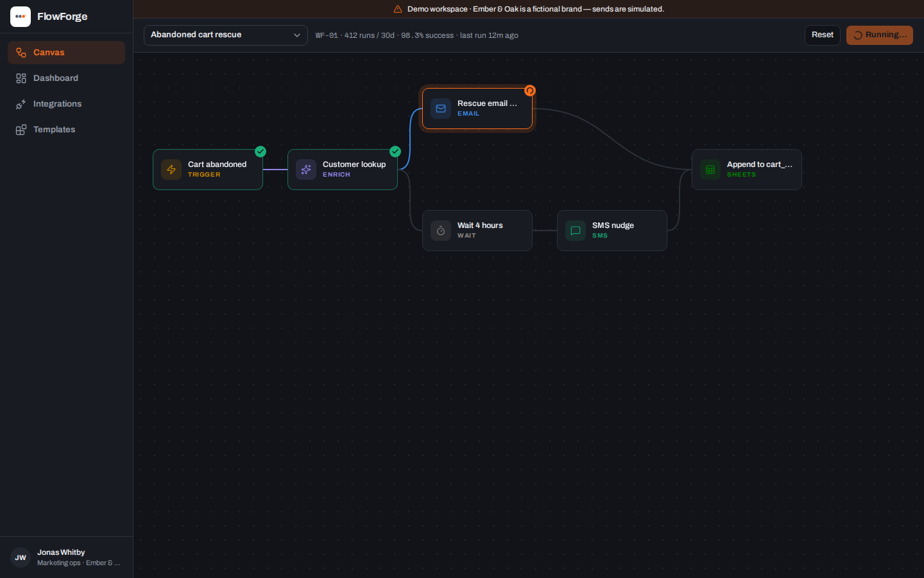Image resolution: width=924 pixels, height=578 pixels.
Task: Open the Jonas Whitby profile
Action: (x=66, y=557)
